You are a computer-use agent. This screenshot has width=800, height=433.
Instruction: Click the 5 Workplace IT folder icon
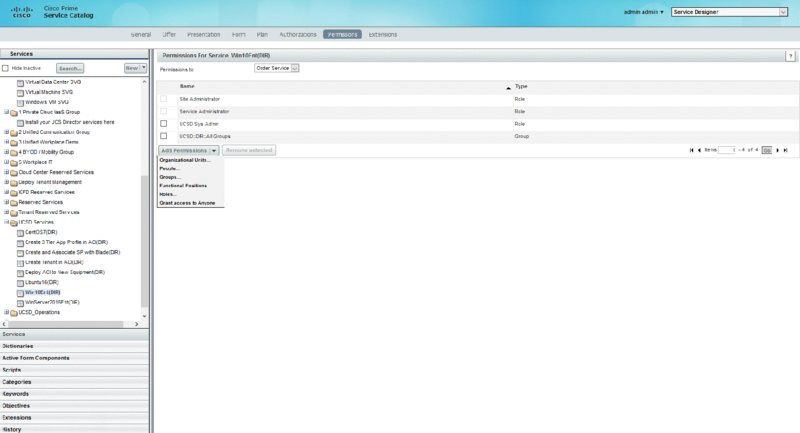click(x=14, y=163)
